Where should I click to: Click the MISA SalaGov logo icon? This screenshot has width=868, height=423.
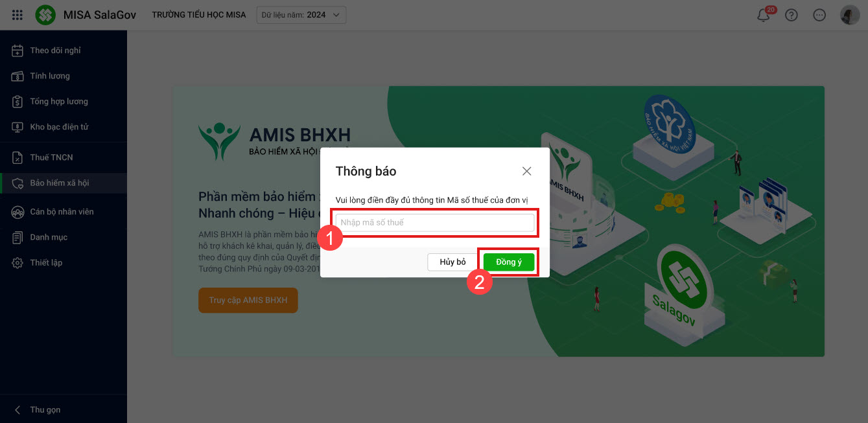[x=45, y=15]
